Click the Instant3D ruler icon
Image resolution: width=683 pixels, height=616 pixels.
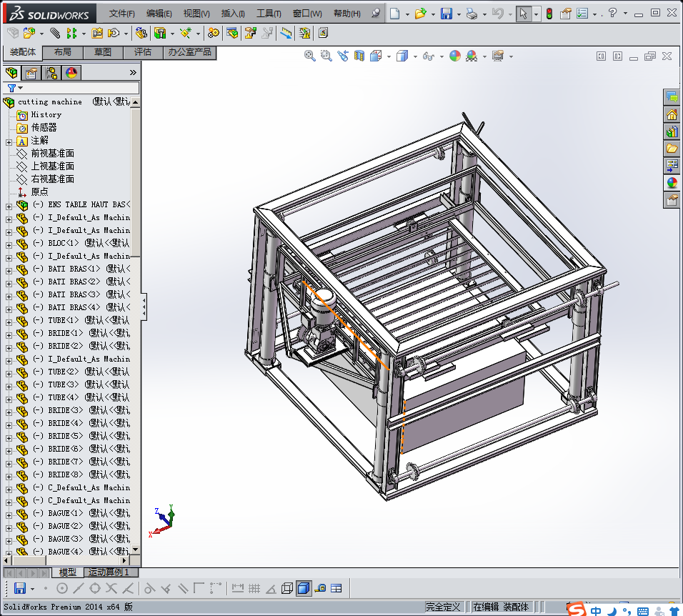286,33
